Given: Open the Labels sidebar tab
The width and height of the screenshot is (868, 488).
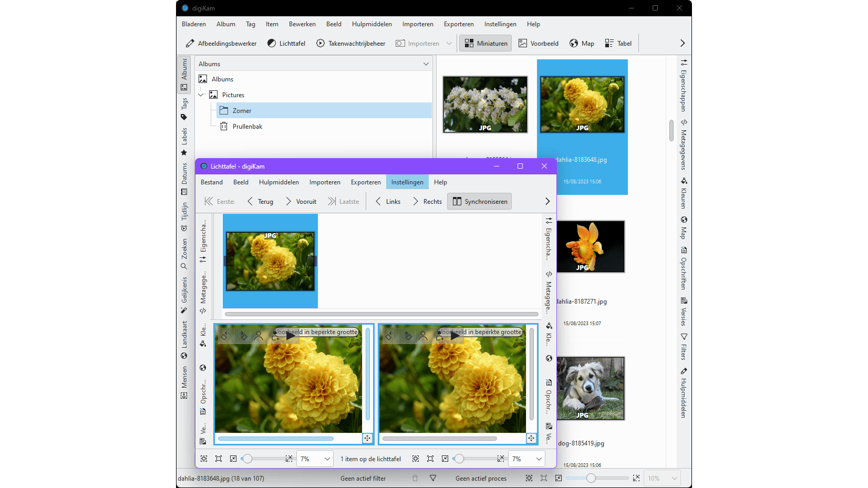Looking at the screenshot, I should 184,141.
